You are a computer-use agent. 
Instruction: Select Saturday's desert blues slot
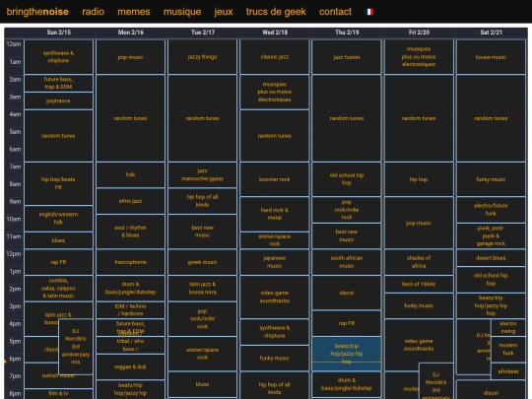(x=491, y=258)
